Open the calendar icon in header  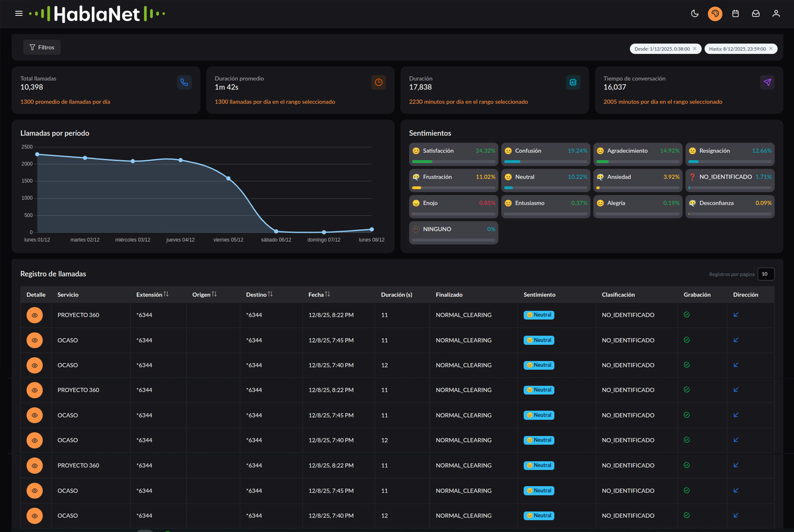[x=735, y=14]
